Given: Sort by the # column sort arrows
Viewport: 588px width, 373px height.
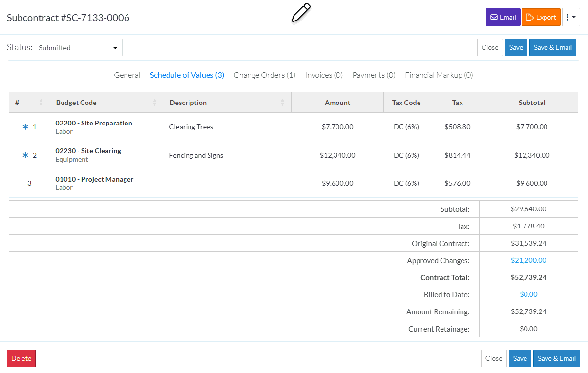Looking at the screenshot, I should point(41,103).
